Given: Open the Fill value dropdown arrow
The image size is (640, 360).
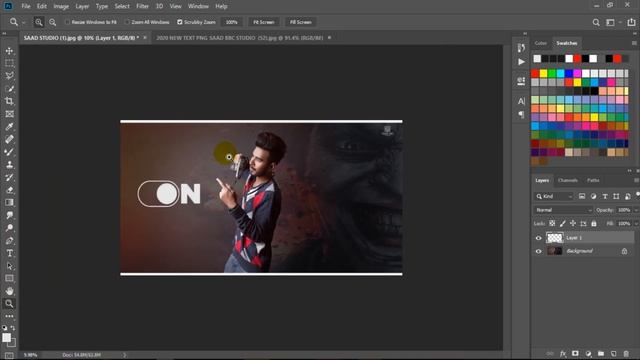Looking at the screenshot, I should (x=635, y=223).
